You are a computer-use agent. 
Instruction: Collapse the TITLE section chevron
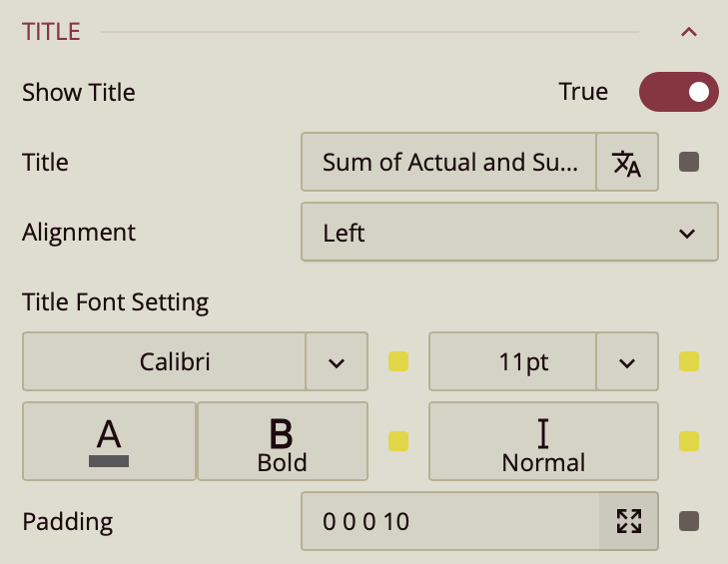tap(688, 32)
